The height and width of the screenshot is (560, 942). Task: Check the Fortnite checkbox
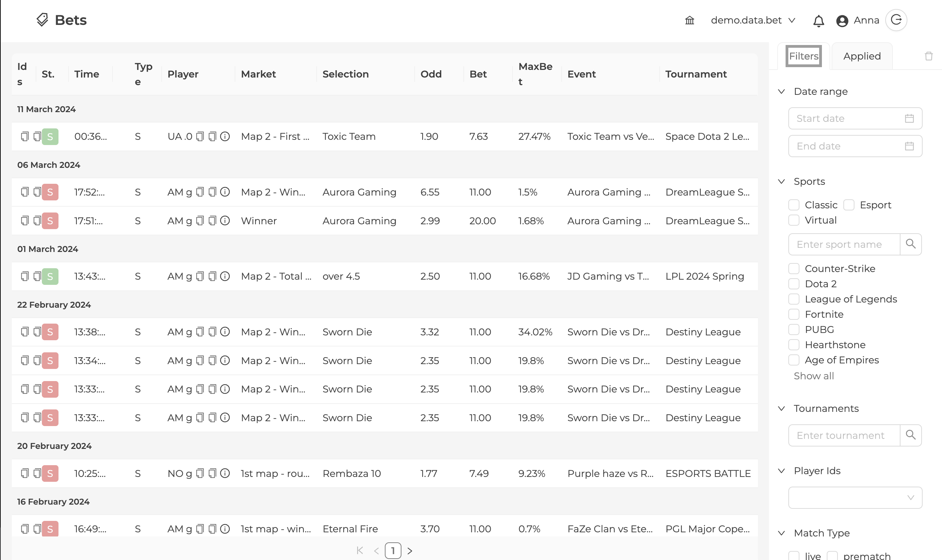tap(794, 314)
